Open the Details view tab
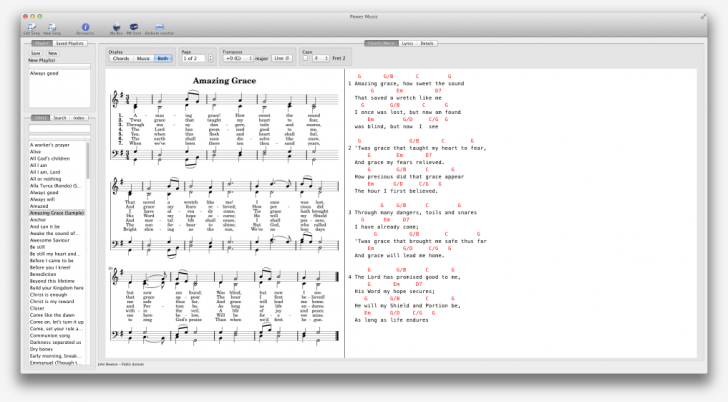The width and height of the screenshot is (728, 402). pyautogui.click(x=427, y=43)
